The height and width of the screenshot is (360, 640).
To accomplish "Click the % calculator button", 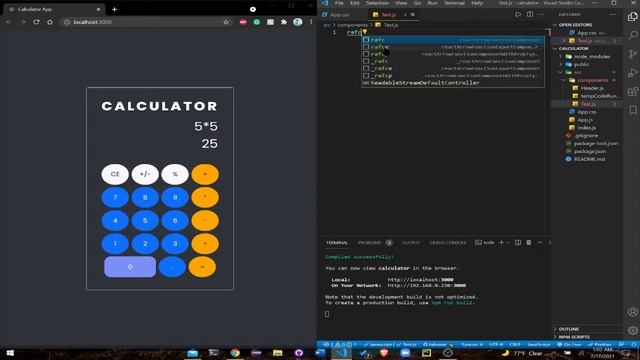I will [x=175, y=174].
